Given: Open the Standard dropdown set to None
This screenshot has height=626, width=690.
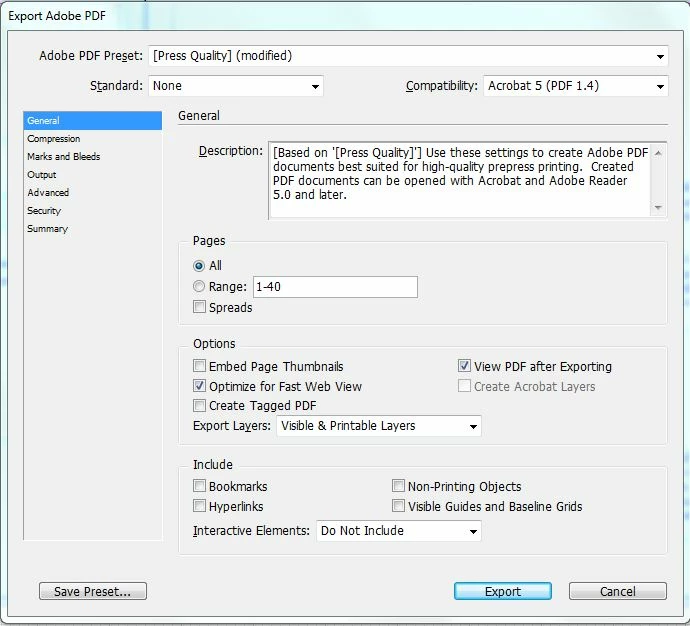Looking at the screenshot, I should click(236, 86).
